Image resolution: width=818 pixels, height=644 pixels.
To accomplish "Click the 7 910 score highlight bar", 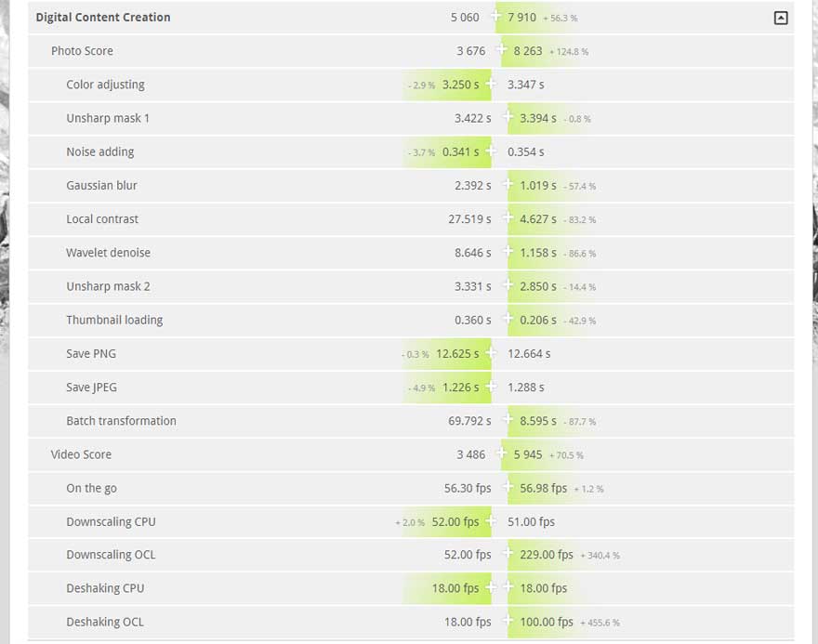I will click(537, 18).
